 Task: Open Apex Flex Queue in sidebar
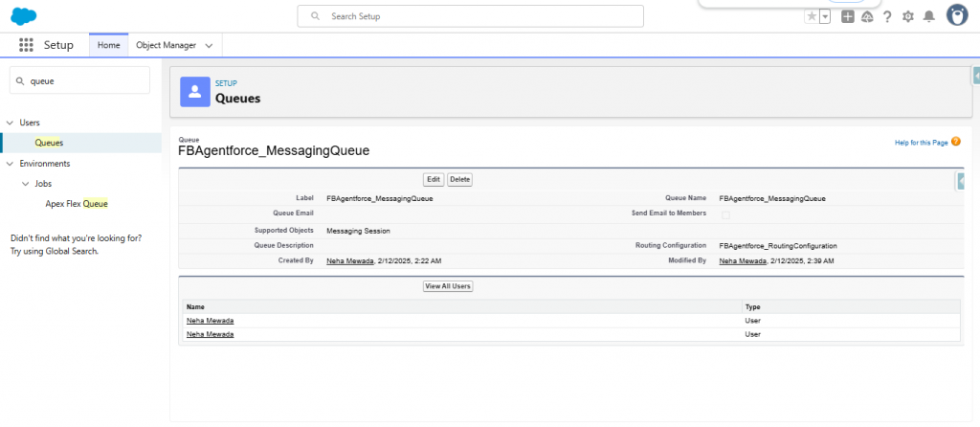(77, 204)
